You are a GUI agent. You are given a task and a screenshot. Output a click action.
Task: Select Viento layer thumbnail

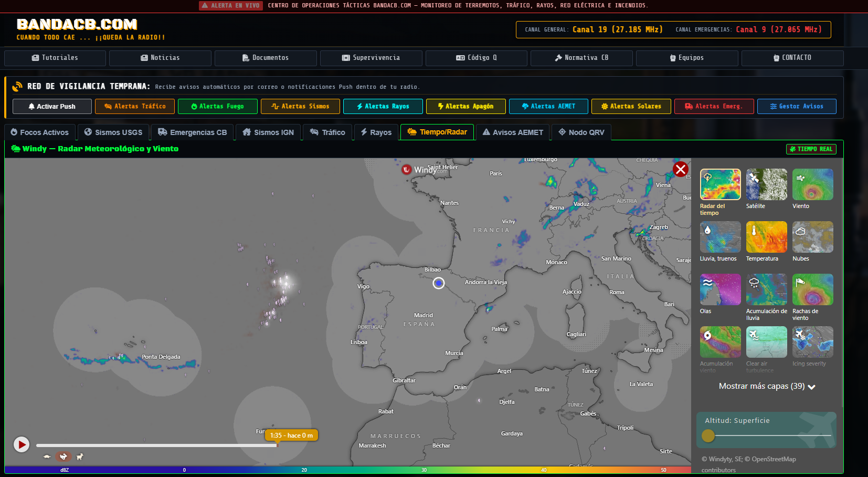(812, 184)
